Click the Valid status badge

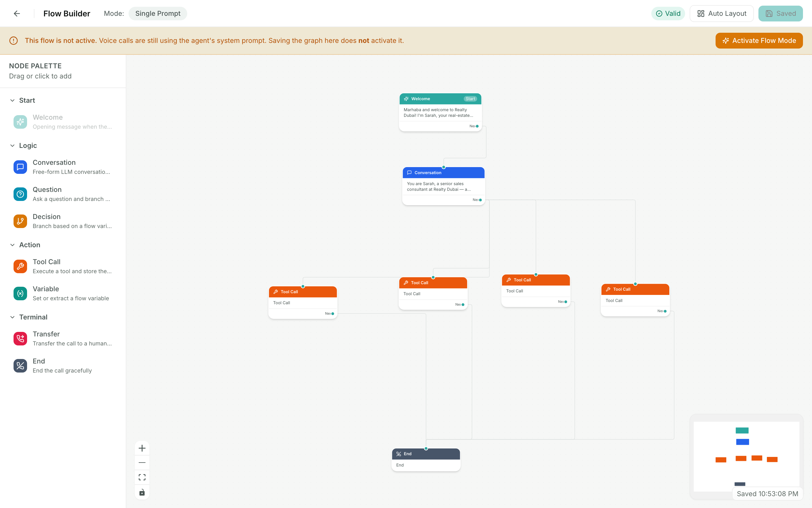(668, 14)
